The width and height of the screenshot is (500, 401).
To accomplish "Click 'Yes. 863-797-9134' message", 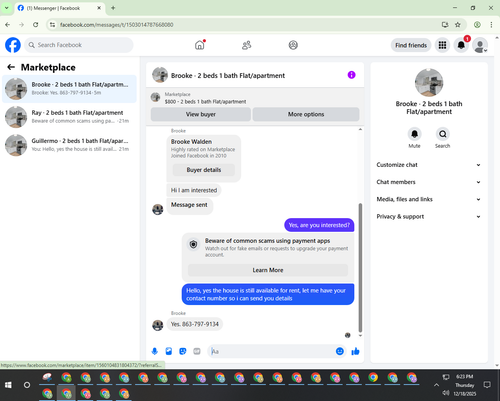I will tap(195, 324).
